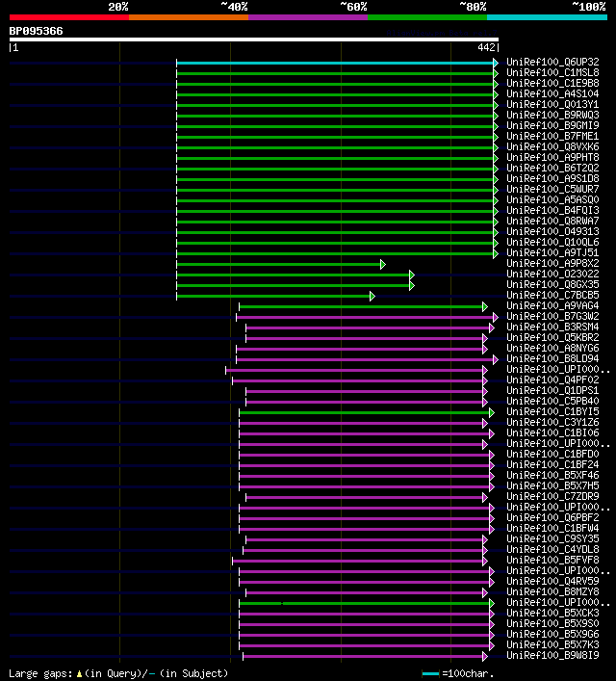
Task: Select the UniRef100_B4FQI3 label
Action: 552,210
